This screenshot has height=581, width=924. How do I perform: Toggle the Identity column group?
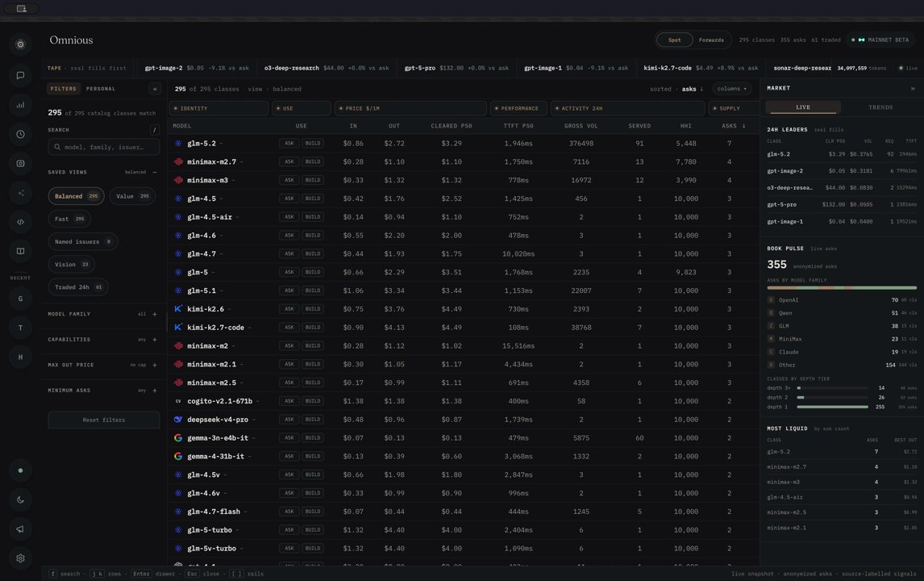218,108
